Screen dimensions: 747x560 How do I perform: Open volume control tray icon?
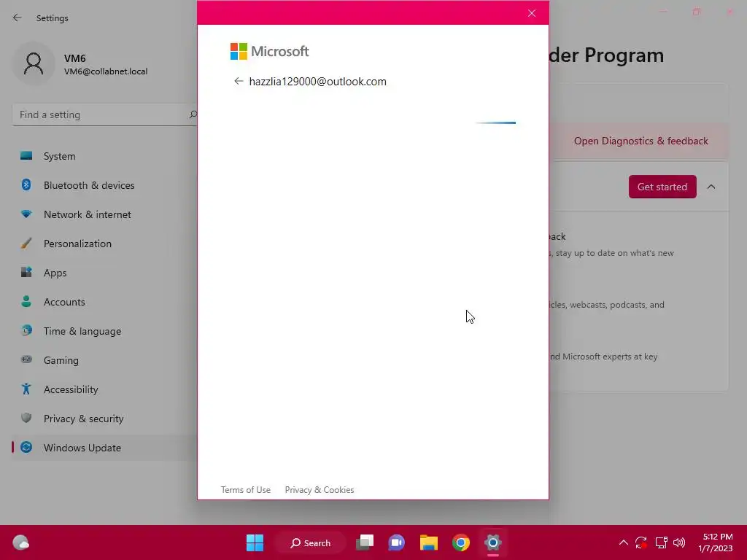click(x=679, y=542)
